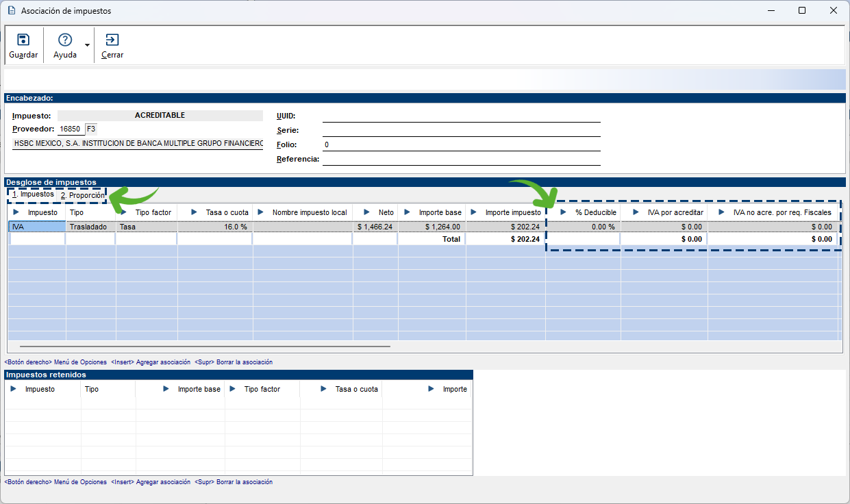Click into the UUID field
The image size is (850, 504).
(461, 116)
